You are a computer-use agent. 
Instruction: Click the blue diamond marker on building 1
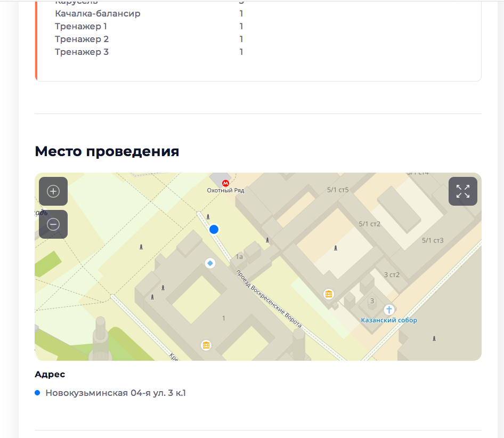pos(210,263)
